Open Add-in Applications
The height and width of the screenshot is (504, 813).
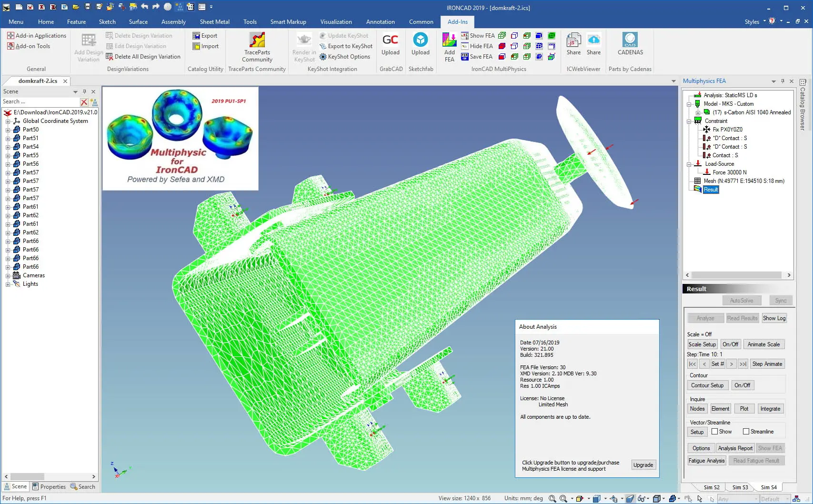pos(37,36)
